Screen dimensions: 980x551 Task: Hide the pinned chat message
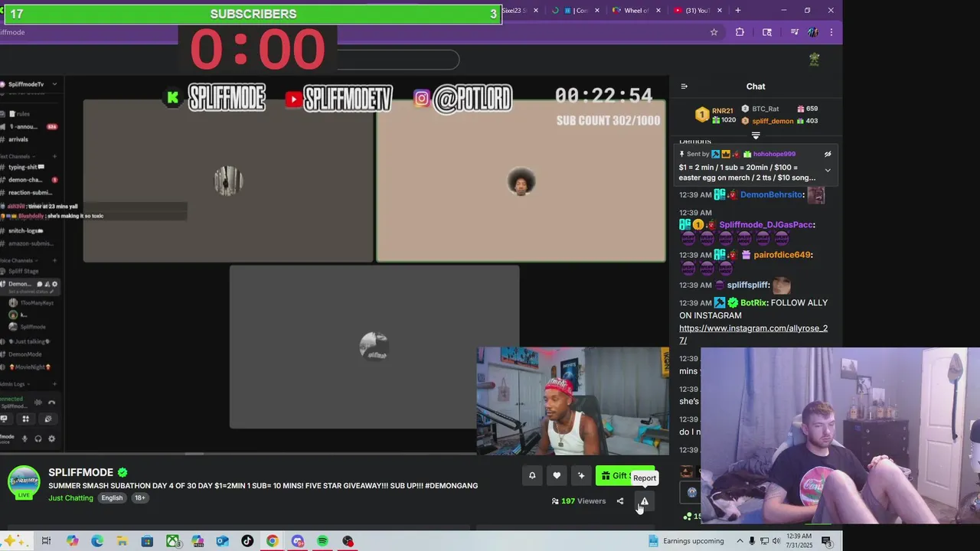point(828,154)
